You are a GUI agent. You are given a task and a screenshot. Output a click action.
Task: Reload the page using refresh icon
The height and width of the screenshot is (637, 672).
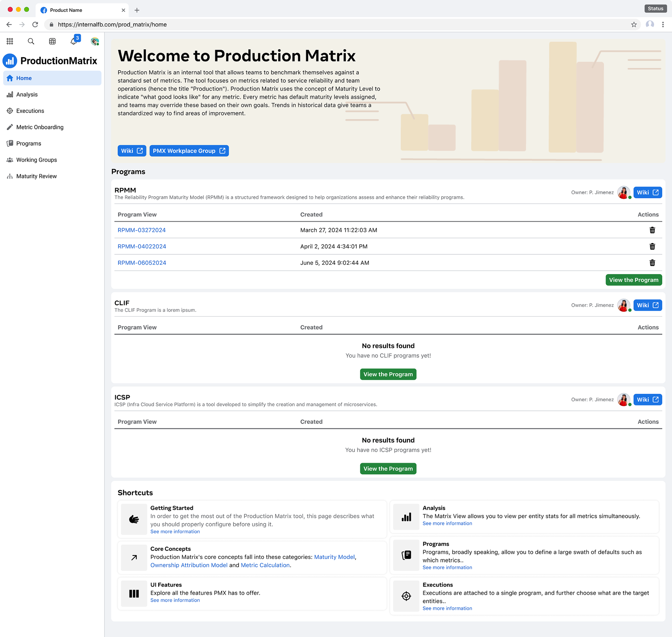35,24
